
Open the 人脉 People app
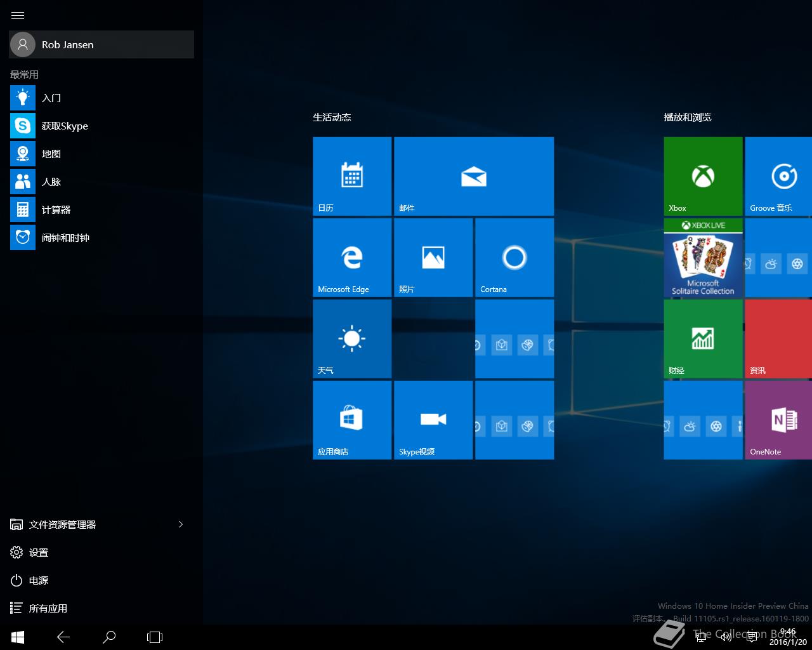[101, 182]
